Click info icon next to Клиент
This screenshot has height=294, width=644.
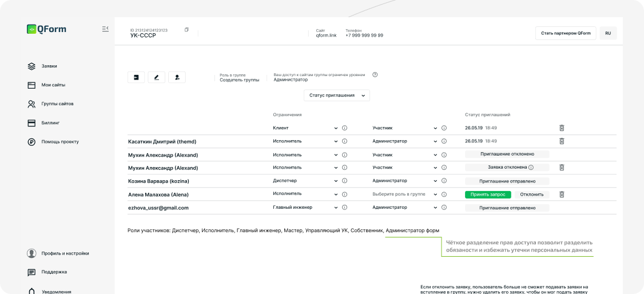click(x=344, y=128)
